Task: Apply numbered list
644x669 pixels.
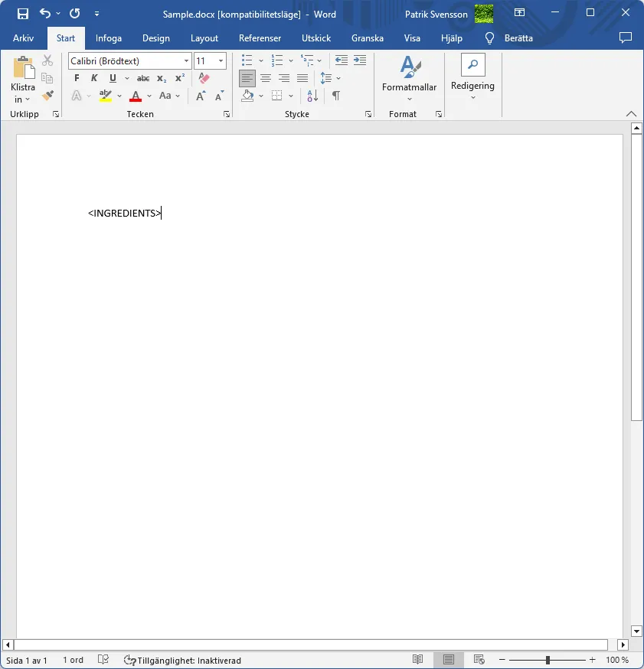Action: point(277,60)
